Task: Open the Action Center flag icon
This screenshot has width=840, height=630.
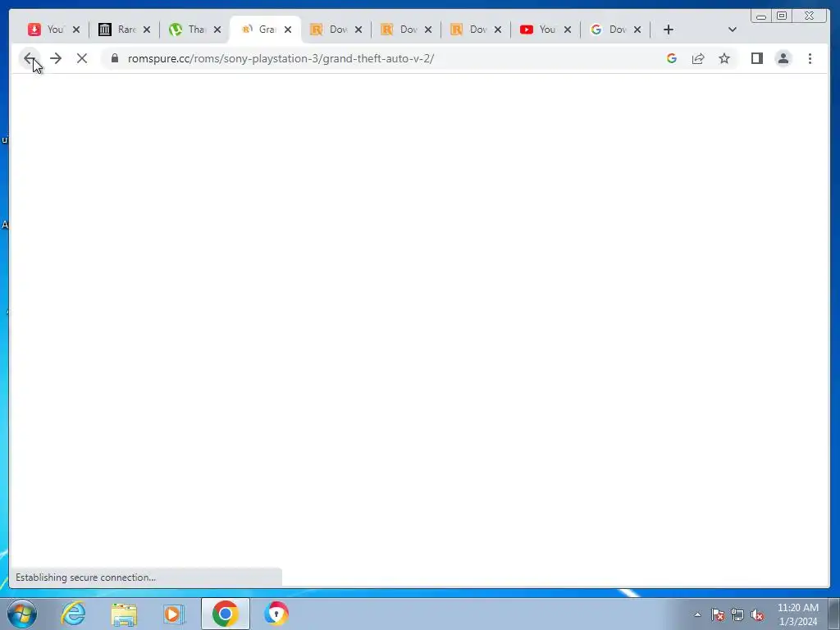Action: pos(718,614)
